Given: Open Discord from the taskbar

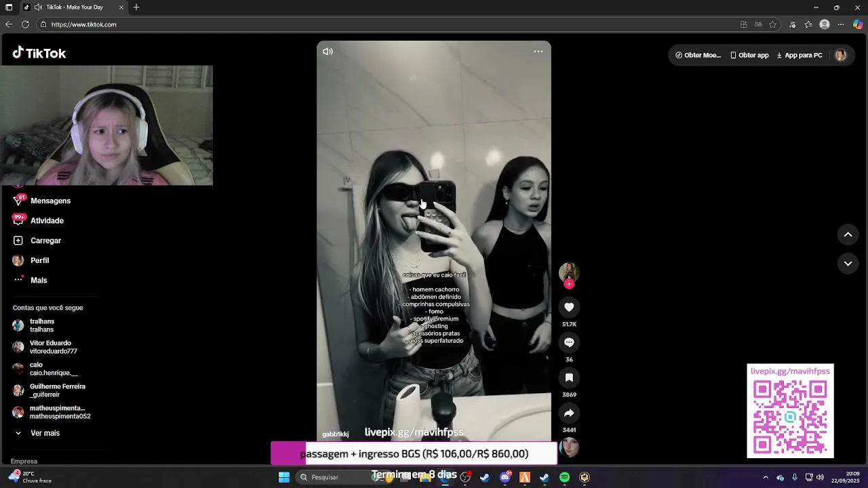Looking at the screenshot, I should click(x=505, y=477).
